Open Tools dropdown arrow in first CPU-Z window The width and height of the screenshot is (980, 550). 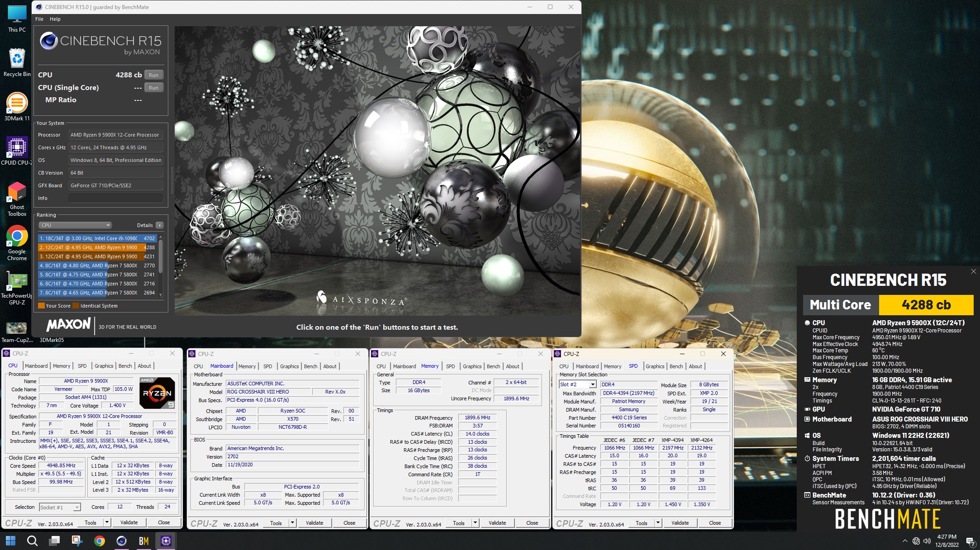pos(107,522)
